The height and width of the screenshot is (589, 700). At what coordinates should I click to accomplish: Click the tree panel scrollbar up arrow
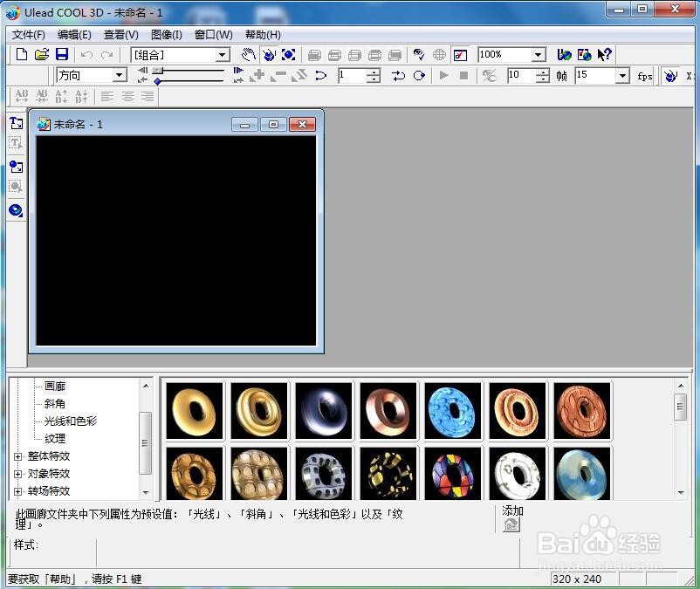pyautogui.click(x=146, y=386)
